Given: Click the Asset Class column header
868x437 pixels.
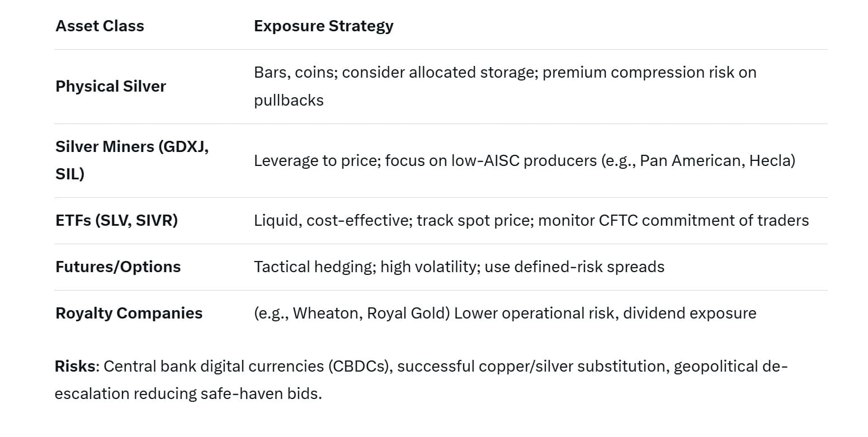Looking at the screenshot, I should click(x=100, y=26).
